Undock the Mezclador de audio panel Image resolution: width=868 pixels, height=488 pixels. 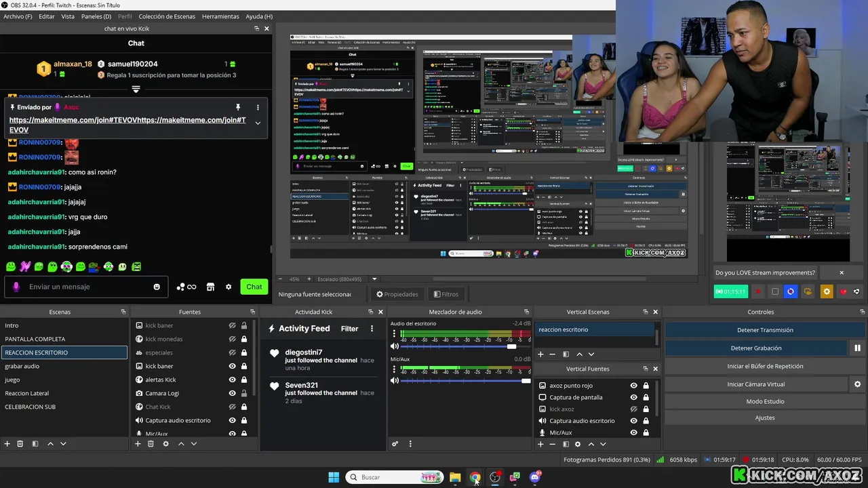click(x=528, y=312)
